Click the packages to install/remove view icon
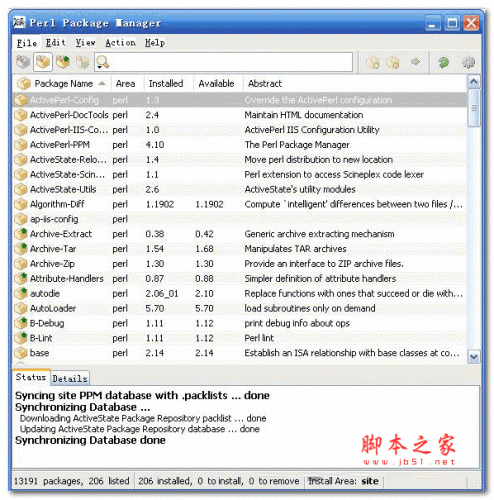494x500 pixels. [x=82, y=62]
